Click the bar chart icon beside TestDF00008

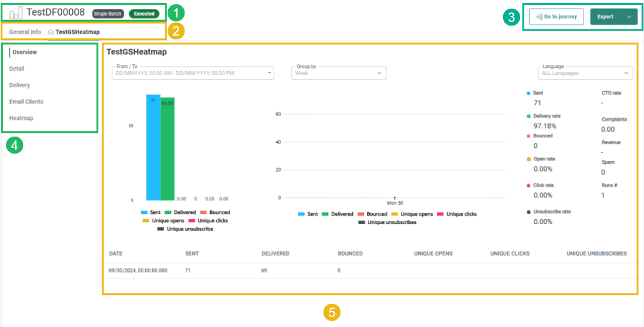click(x=16, y=12)
